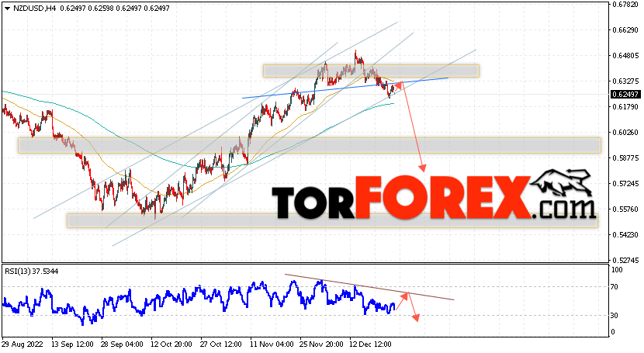
Task: Click the OHLC values 0.62497 0.62598 text
Action: [87, 9]
